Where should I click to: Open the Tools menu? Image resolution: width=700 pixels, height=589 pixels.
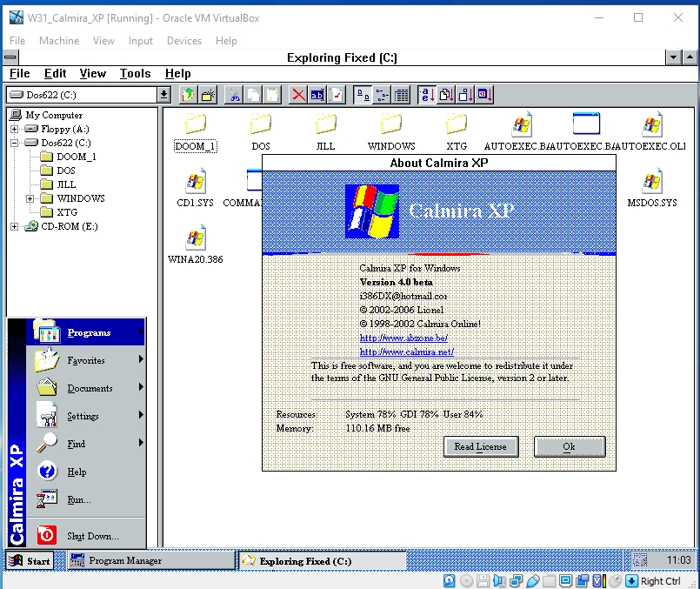coord(135,73)
